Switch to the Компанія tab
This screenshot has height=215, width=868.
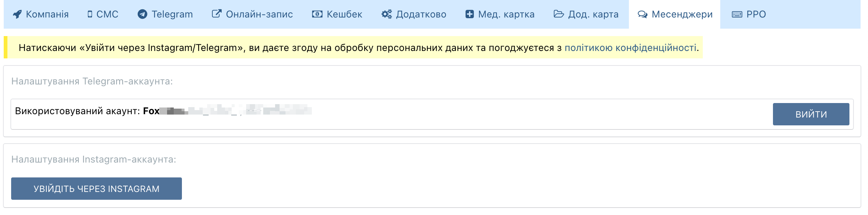point(47,15)
